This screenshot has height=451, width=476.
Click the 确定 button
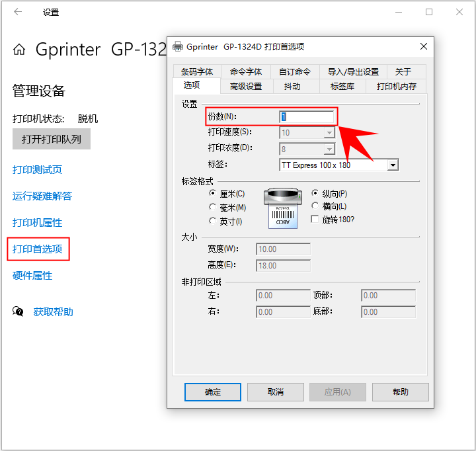pyautogui.click(x=213, y=392)
